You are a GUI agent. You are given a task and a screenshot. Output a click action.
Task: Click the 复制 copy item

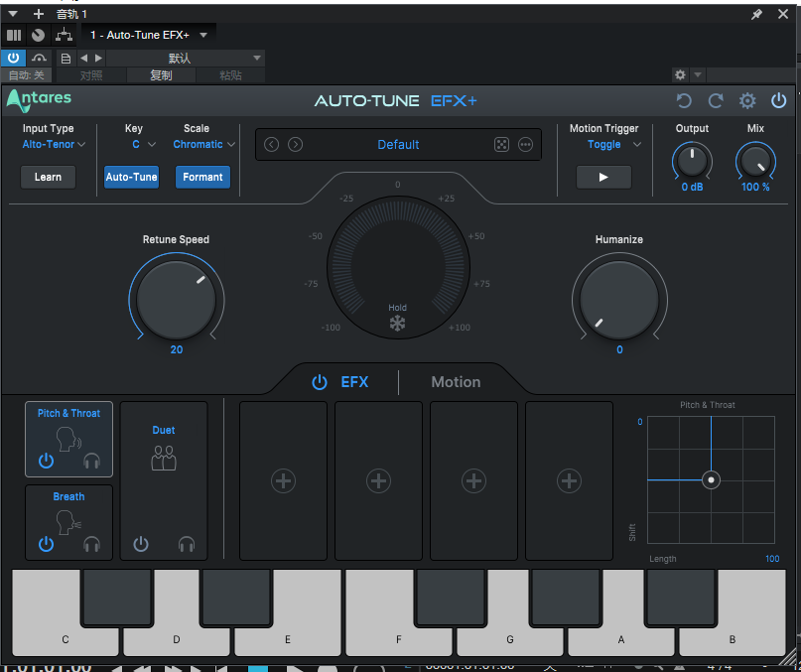click(x=161, y=75)
